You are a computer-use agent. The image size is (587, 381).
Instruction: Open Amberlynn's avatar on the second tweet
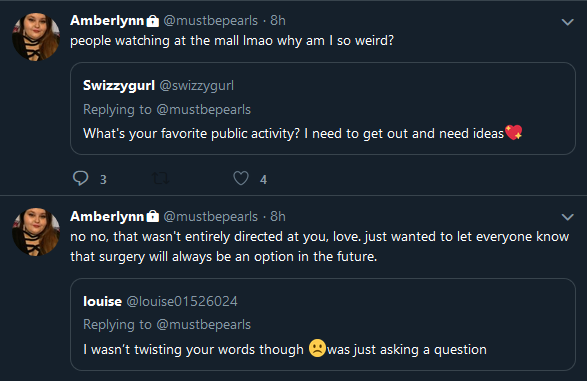(x=36, y=232)
